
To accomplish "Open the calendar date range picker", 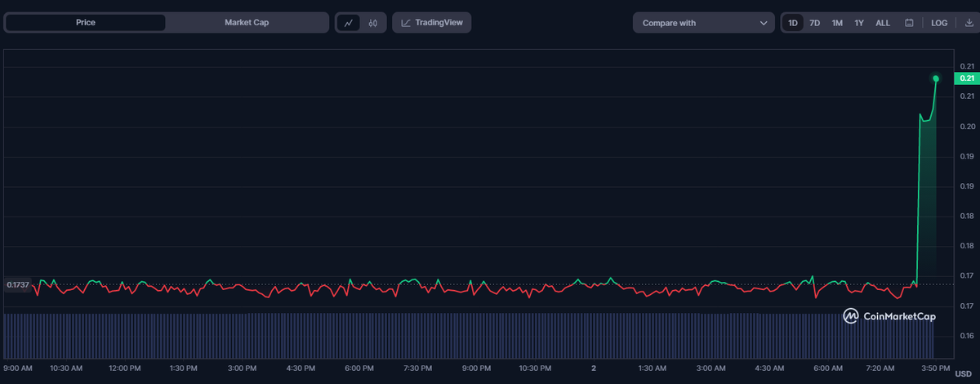I will [x=908, y=23].
